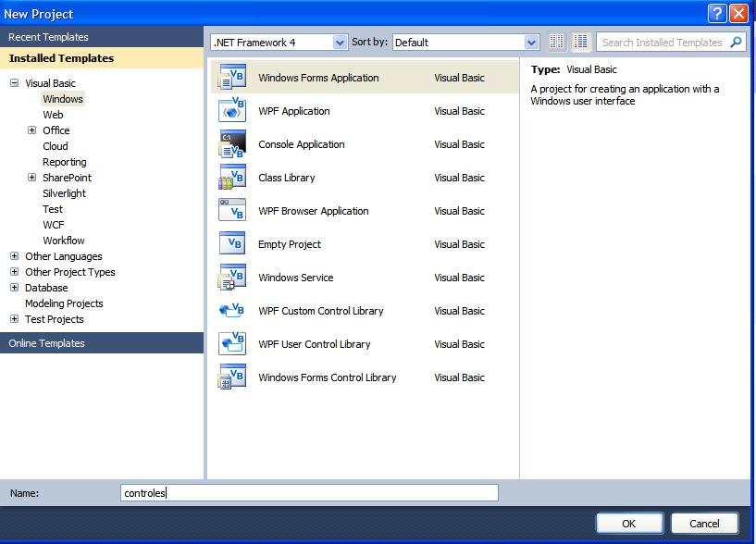Select the Other Languages label
The height and width of the screenshot is (544, 756).
point(64,256)
